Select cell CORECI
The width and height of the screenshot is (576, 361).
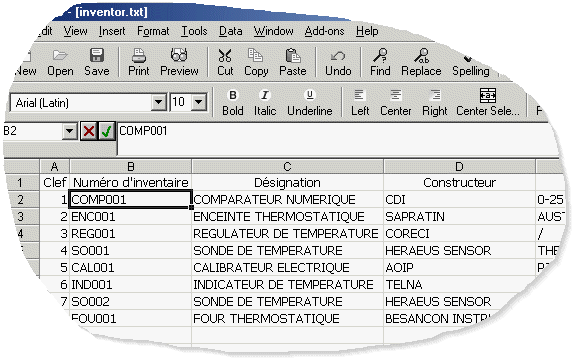[x=459, y=234]
